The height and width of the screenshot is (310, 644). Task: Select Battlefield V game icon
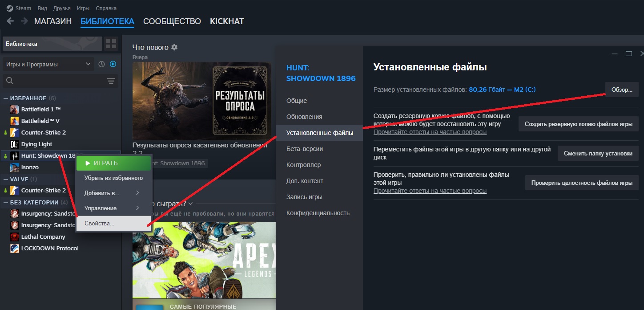(14, 121)
